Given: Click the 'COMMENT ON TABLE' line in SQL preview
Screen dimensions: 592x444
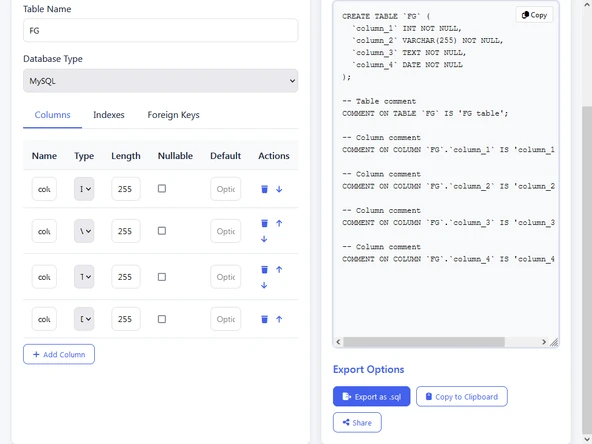Looking at the screenshot, I should click(x=425, y=113).
